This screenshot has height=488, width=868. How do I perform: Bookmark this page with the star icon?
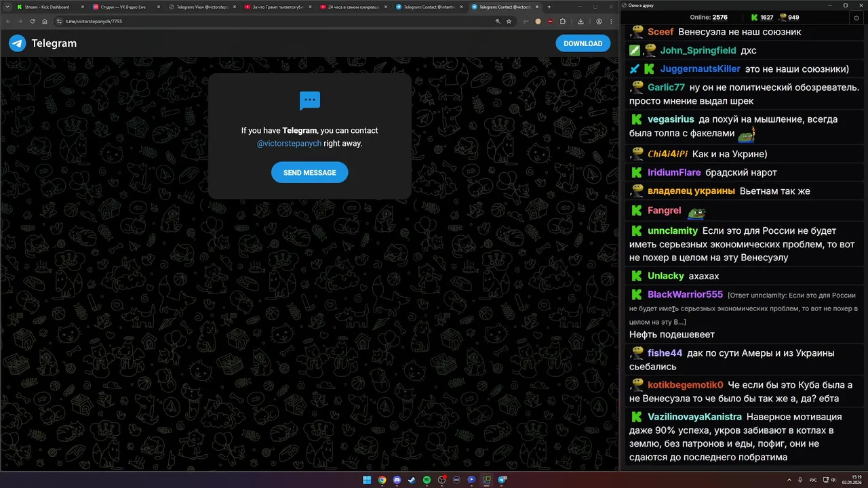509,21
